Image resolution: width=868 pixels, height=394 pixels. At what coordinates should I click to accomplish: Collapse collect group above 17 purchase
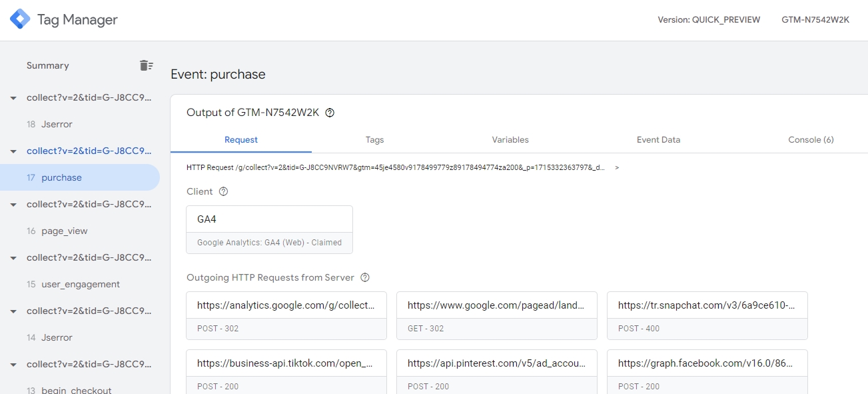(13, 151)
